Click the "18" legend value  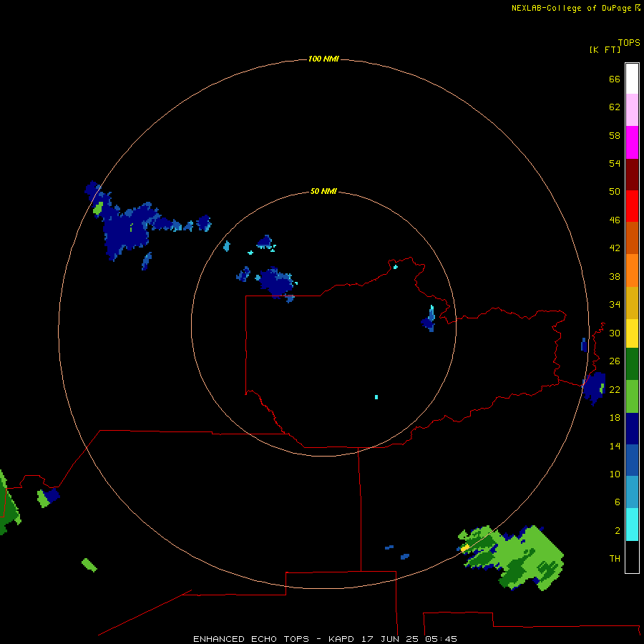615,417
